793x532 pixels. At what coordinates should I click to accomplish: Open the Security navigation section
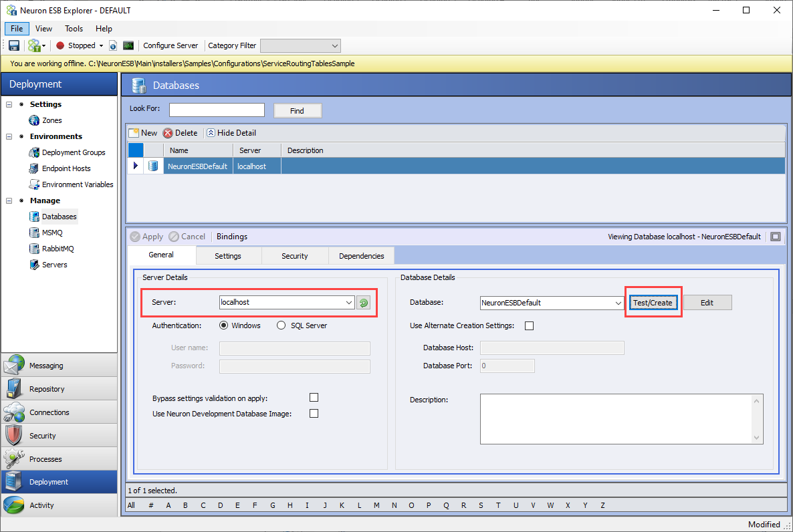(x=60, y=435)
